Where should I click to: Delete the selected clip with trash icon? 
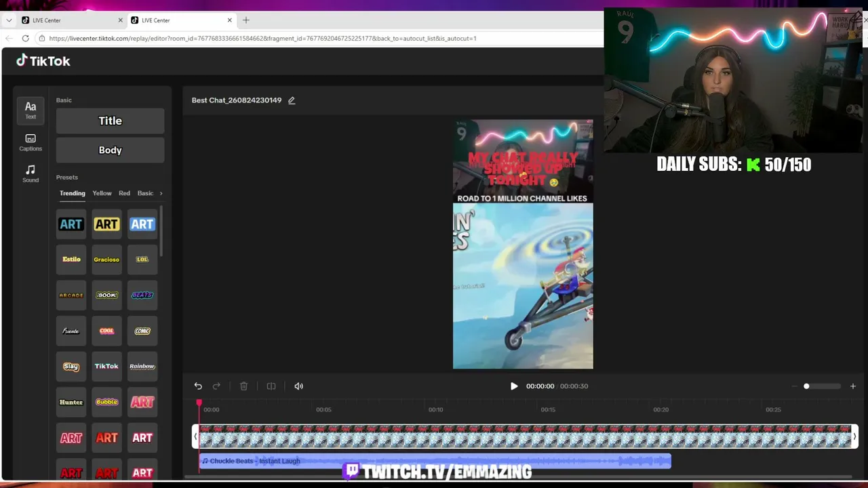tap(243, 386)
